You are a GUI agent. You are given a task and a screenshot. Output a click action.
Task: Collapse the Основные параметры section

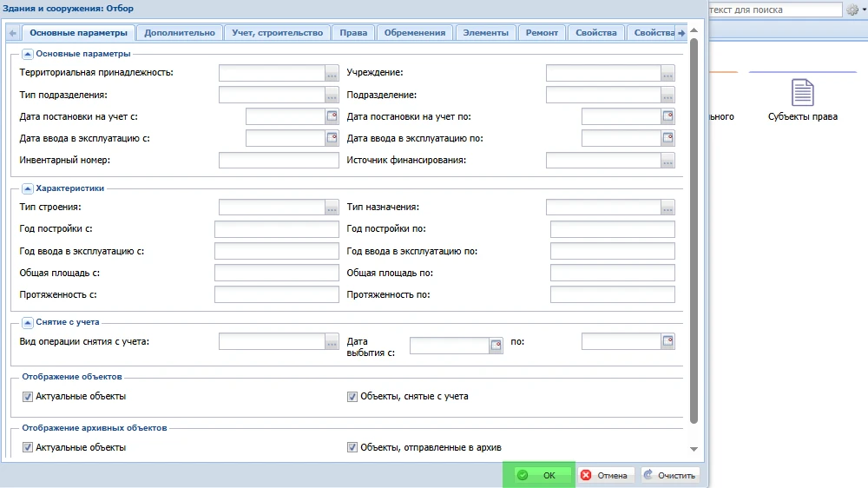27,54
